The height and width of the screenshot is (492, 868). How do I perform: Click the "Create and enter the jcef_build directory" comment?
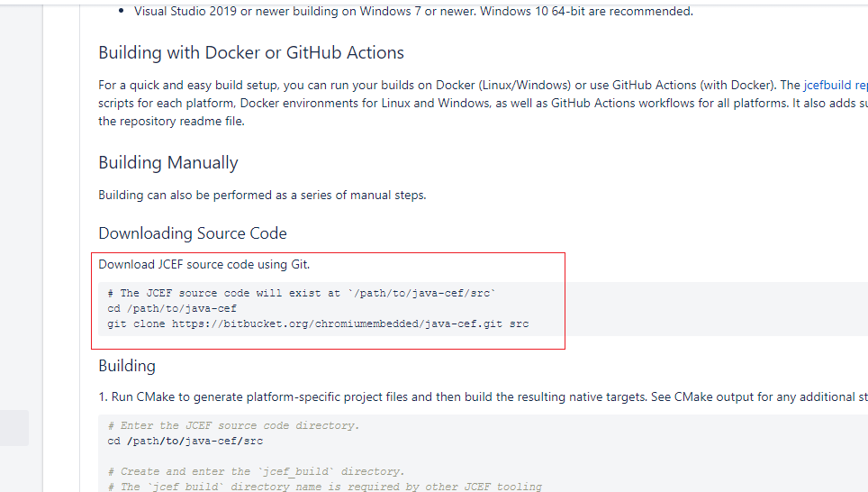(x=256, y=471)
